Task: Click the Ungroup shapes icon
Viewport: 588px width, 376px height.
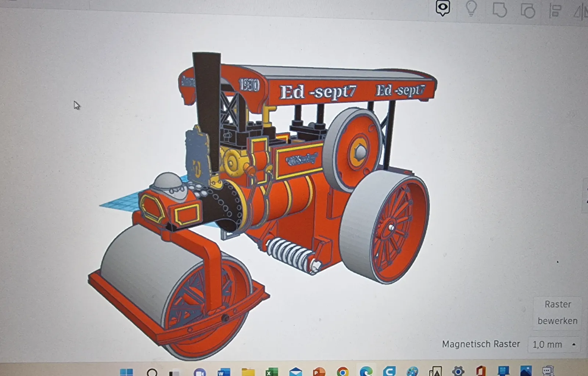Action: pos(528,11)
